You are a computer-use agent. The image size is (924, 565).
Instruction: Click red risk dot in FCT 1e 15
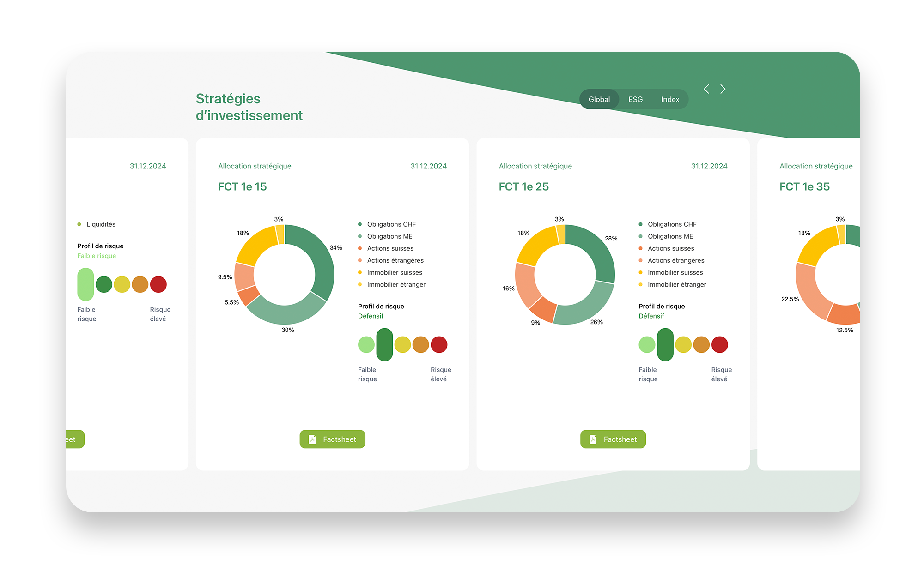pyautogui.click(x=439, y=345)
